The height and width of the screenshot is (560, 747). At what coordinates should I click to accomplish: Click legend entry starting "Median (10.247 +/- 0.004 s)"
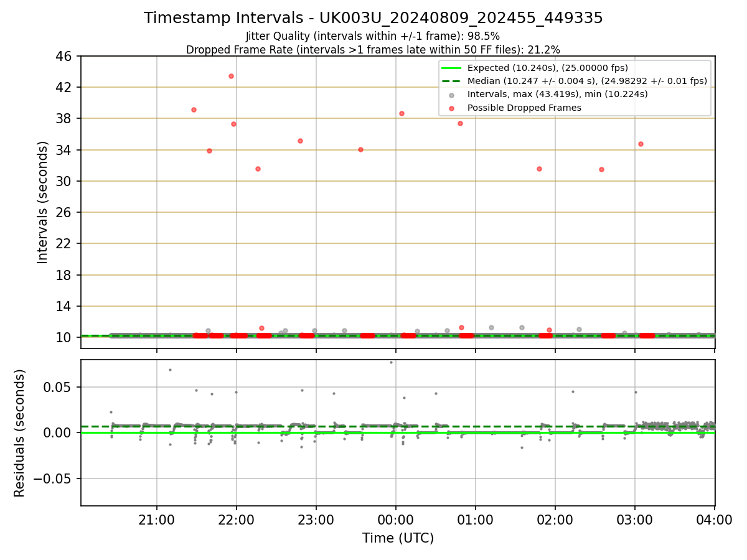click(x=587, y=81)
